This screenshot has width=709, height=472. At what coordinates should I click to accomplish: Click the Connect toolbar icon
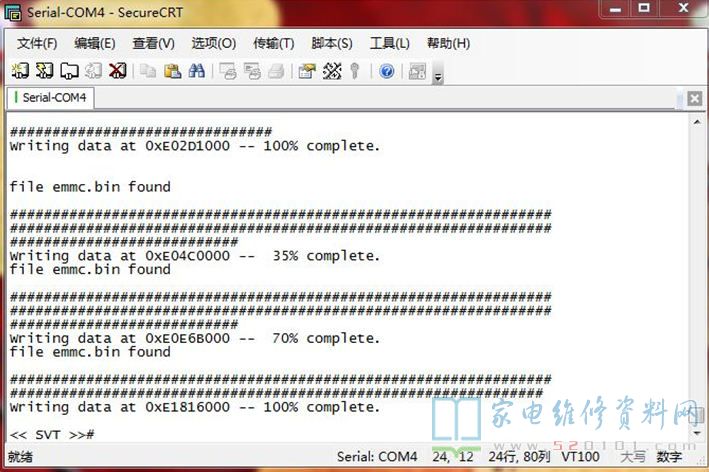19,71
